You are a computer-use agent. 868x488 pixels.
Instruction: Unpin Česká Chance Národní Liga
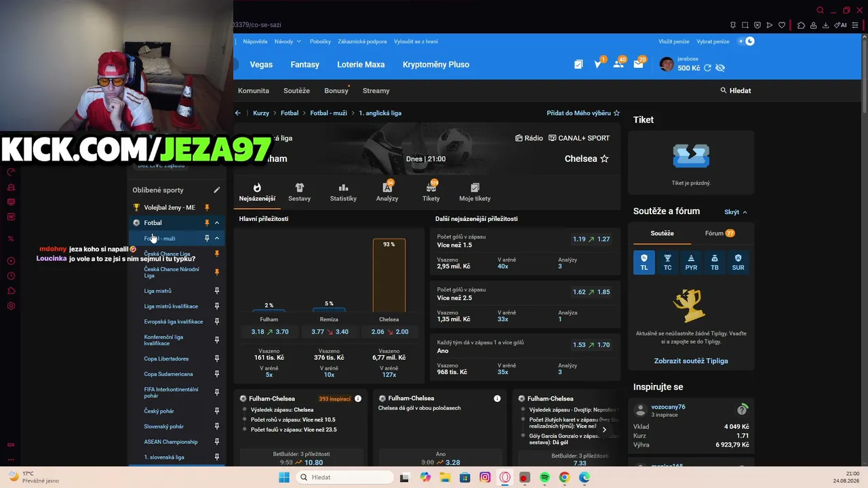tap(217, 272)
